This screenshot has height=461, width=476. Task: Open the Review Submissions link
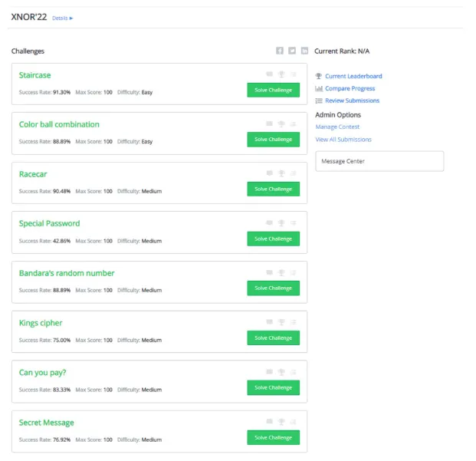coord(352,100)
